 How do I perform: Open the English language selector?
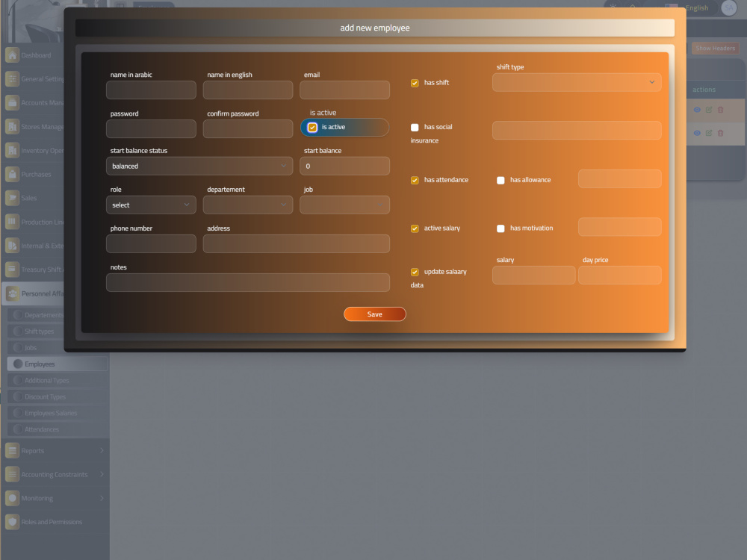[x=687, y=7]
